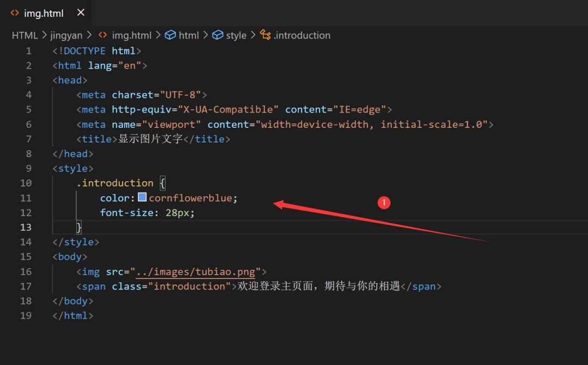Screen dimensions: 588x365
Task: Click the chevron between HTML and jingyan breadcrumbs
Action: pyautogui.click(x=44, y=35)
